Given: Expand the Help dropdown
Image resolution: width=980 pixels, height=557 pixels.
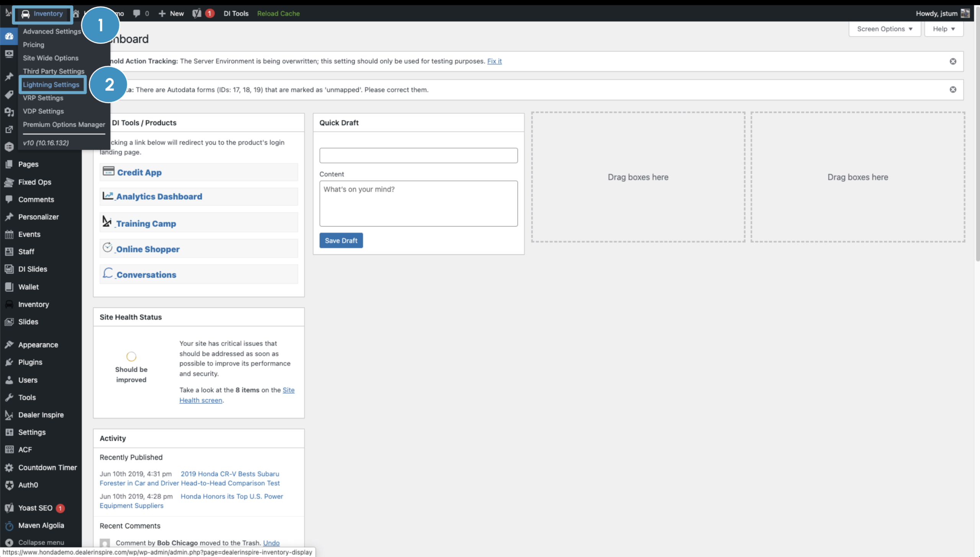Looking at the screenshot, I should coord(944,29).
